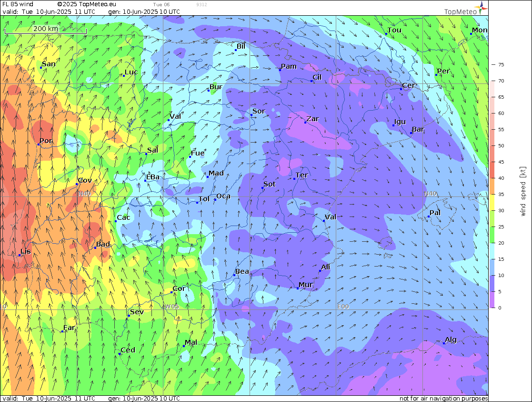532x402 pixels.
Task: Click the ©2025 TopMeteo.eu copyright text
Action: 87,4
